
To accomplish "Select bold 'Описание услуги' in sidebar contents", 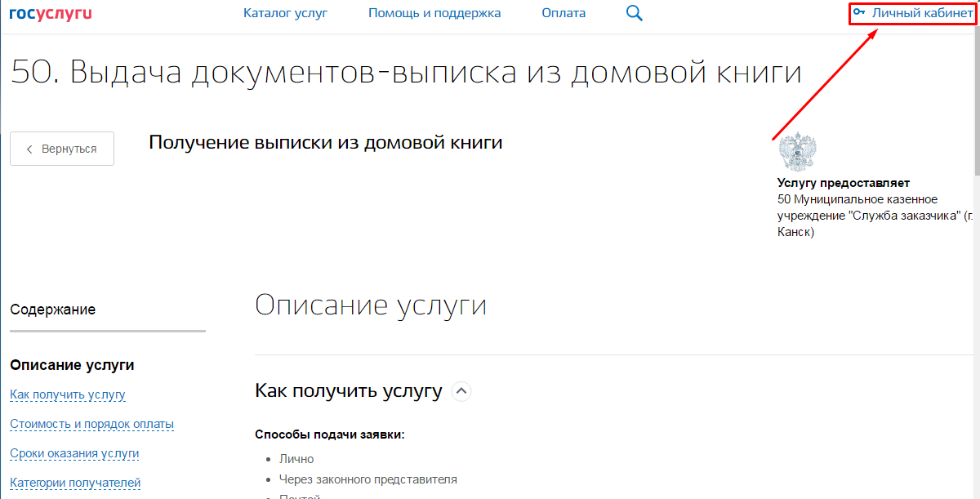I will 72,365.
